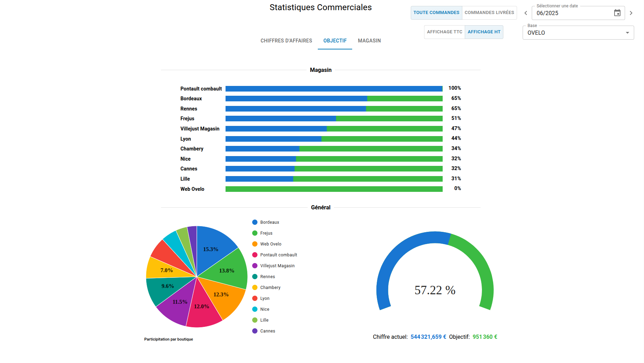Open the calendar date picker
The height and width of the screenshot is (363, 644).
click(617, 13)
